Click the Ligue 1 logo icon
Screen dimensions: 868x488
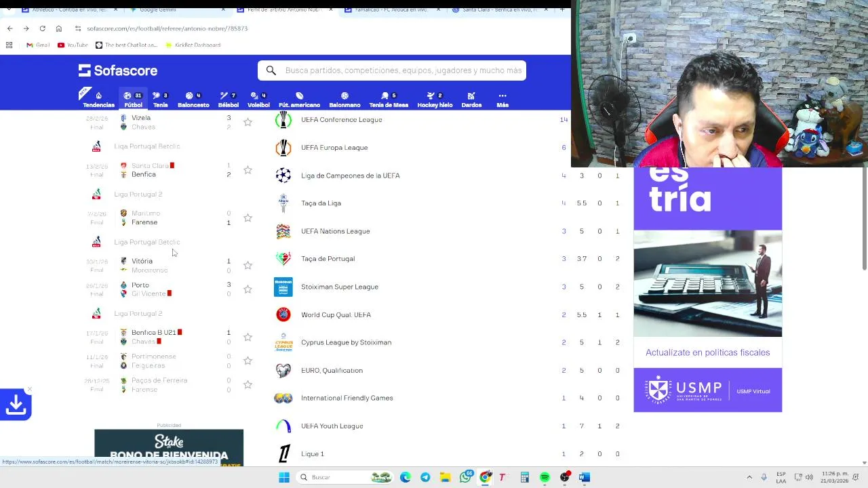[283, 454]
